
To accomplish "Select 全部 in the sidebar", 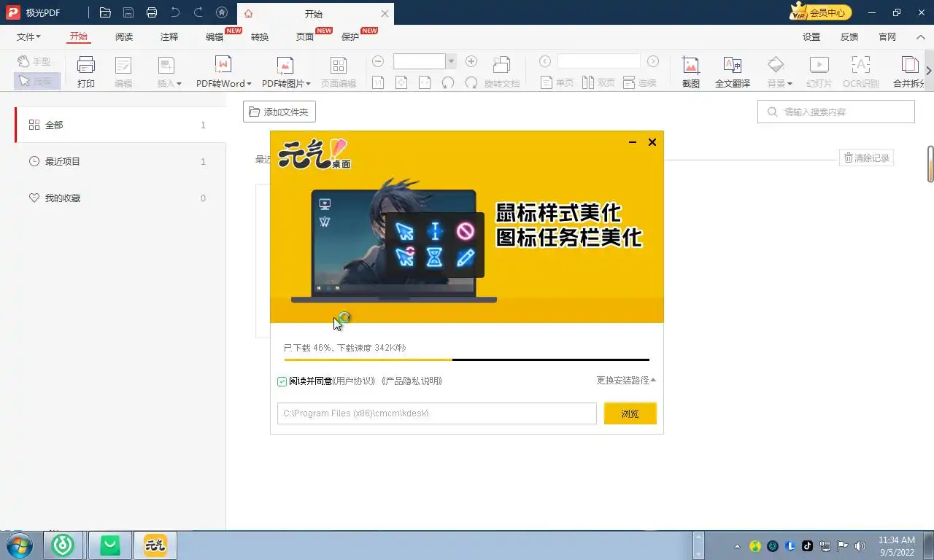I will (120, 125).
